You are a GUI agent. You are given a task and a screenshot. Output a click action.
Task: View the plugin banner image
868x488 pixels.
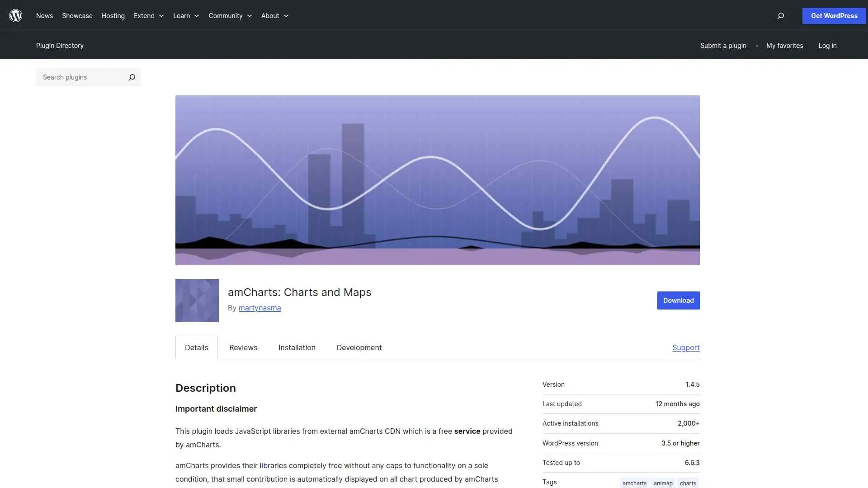(x=437, y=180)
